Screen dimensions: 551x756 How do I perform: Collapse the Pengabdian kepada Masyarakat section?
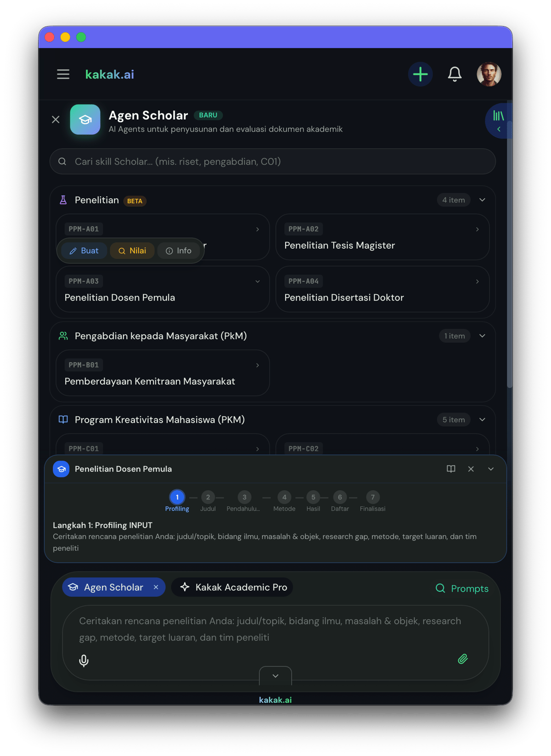pyautogui.click(x=482, y=336)
